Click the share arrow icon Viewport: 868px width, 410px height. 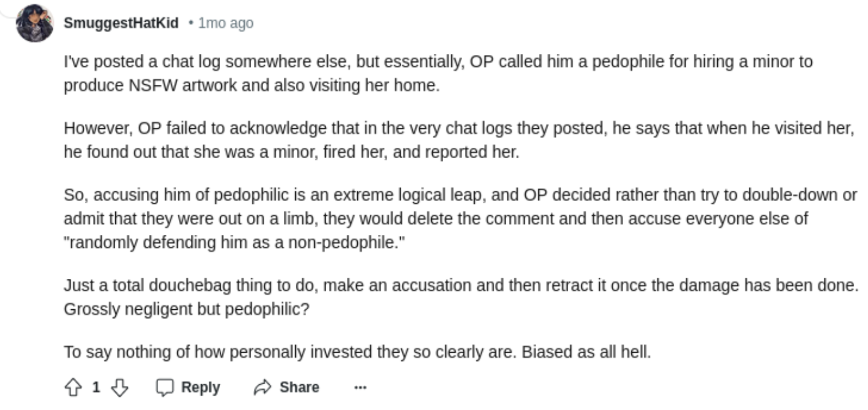coord(261,388)
